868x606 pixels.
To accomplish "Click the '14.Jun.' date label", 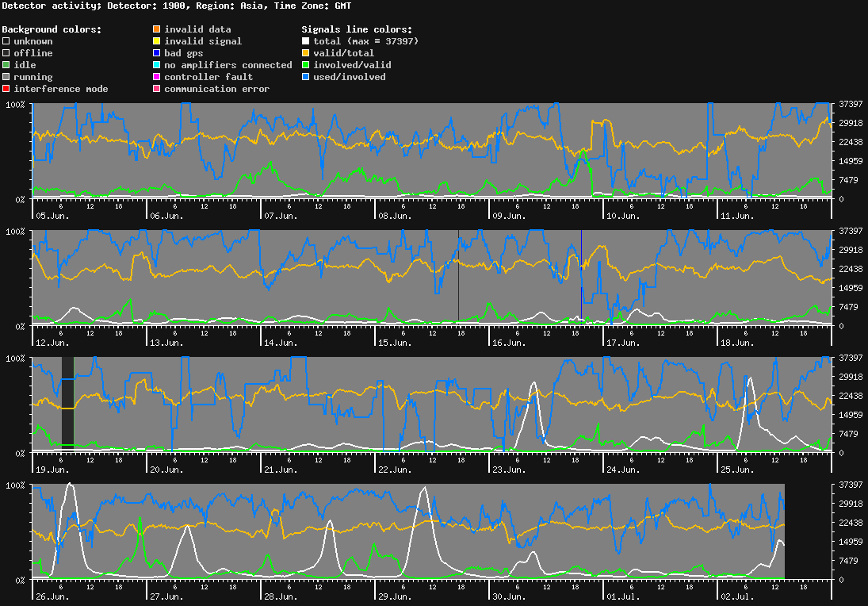I will point(281,343).
